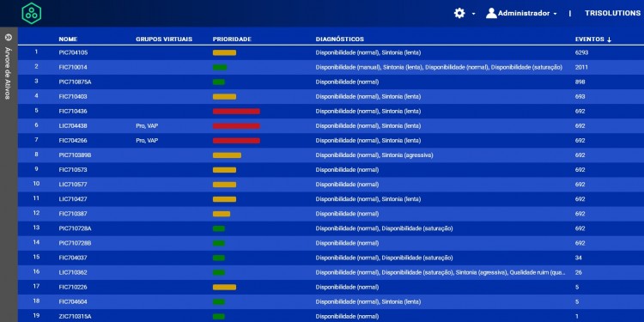Expand the Árvore de Ativos side panel
Viewport: 644px width, 322px height.
pyautogui.click(x=9, y=38)
